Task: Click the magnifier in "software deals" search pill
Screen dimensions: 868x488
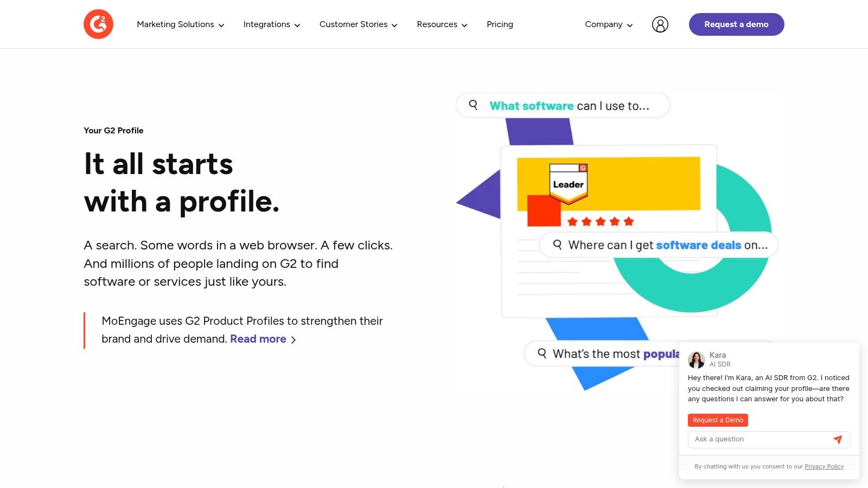Action: pyautogui.click(x=557, y=245)
